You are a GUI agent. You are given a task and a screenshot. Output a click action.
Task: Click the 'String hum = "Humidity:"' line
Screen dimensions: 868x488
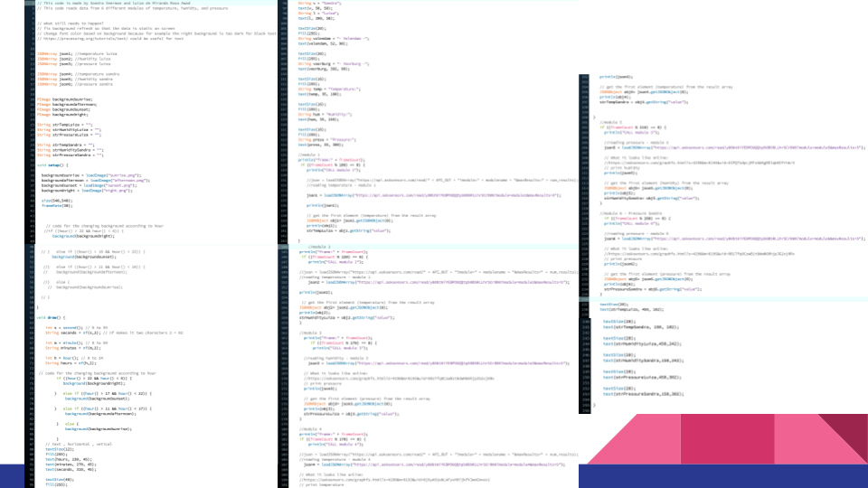325,115
